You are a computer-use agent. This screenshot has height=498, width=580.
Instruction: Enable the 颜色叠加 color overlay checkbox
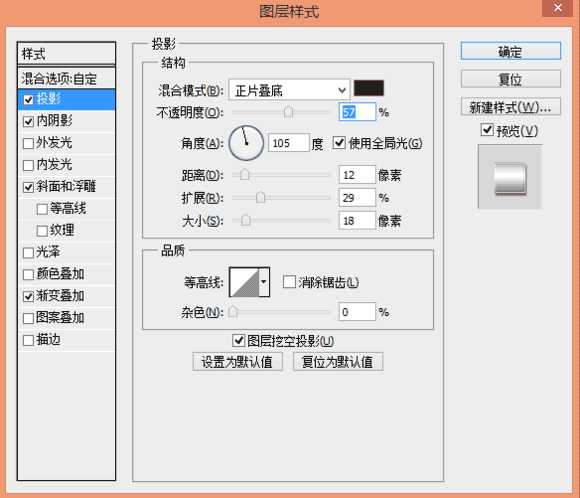(28, 275)
